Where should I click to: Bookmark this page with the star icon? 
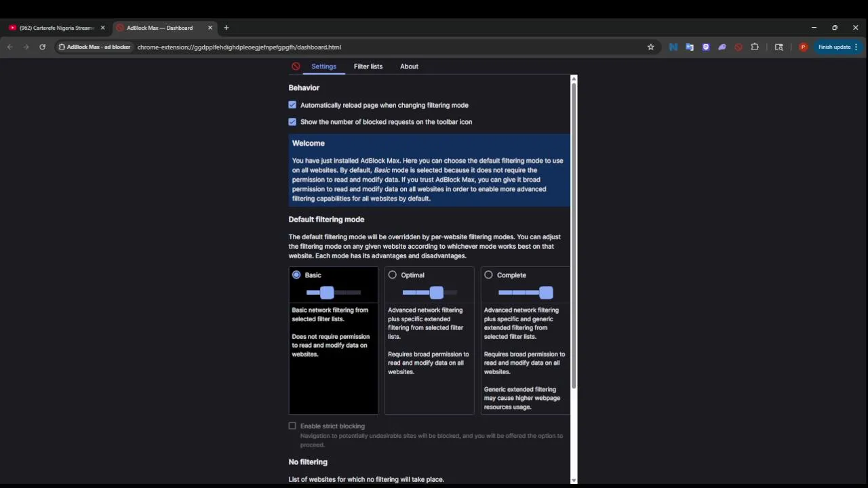coord(650,47)
